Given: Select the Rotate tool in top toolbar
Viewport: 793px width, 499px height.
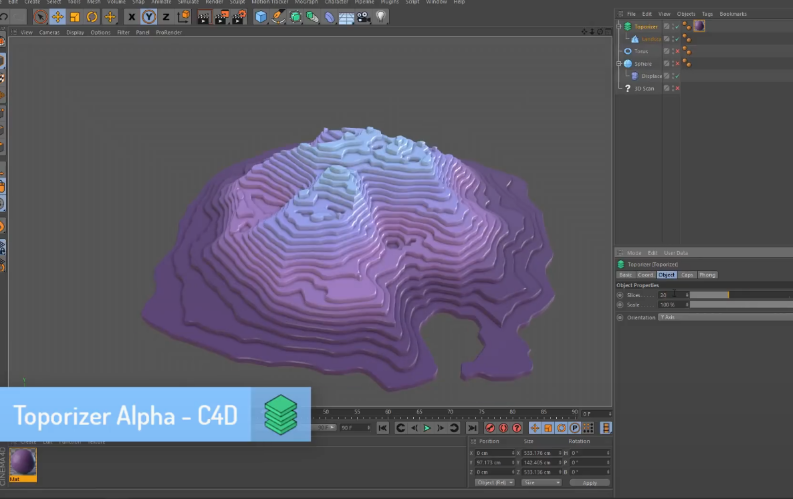Looking at the screenshot, I should 92,17.
